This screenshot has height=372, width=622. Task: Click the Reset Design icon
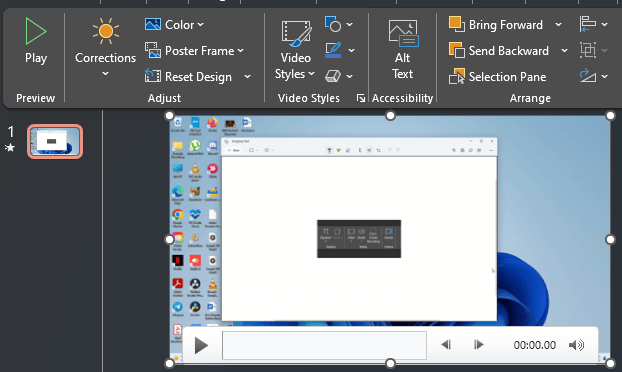point(153,76)
